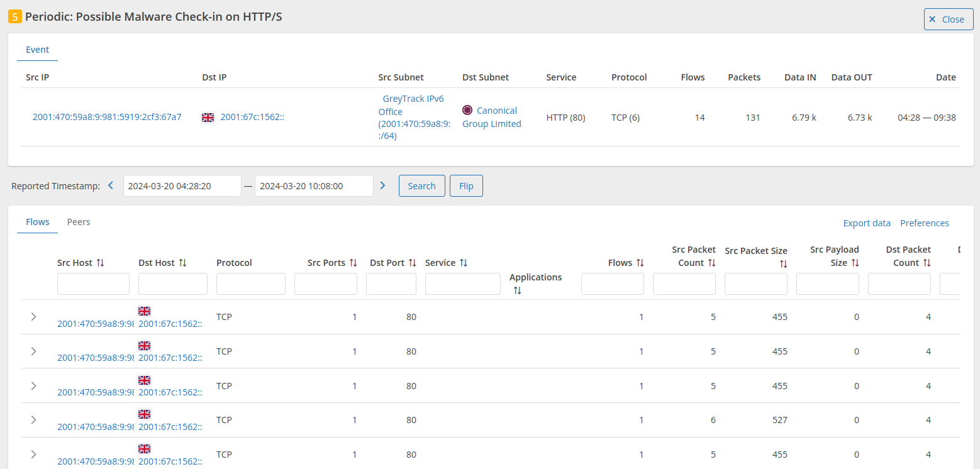
Task: Expand the second flow row details
Action: (x=33, y=351)
